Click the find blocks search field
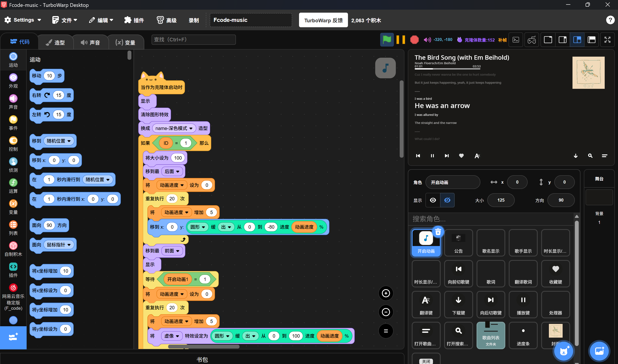618x364 pixels. point(194,39)
